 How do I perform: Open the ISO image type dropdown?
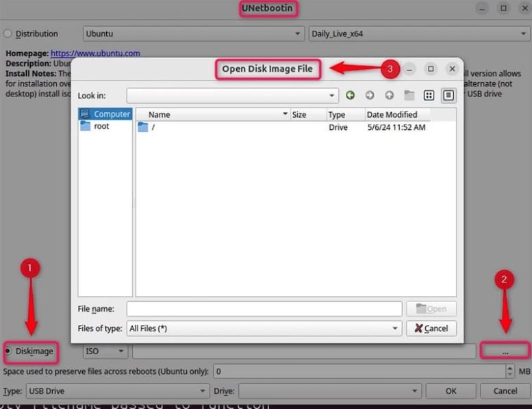coord(105,351)
